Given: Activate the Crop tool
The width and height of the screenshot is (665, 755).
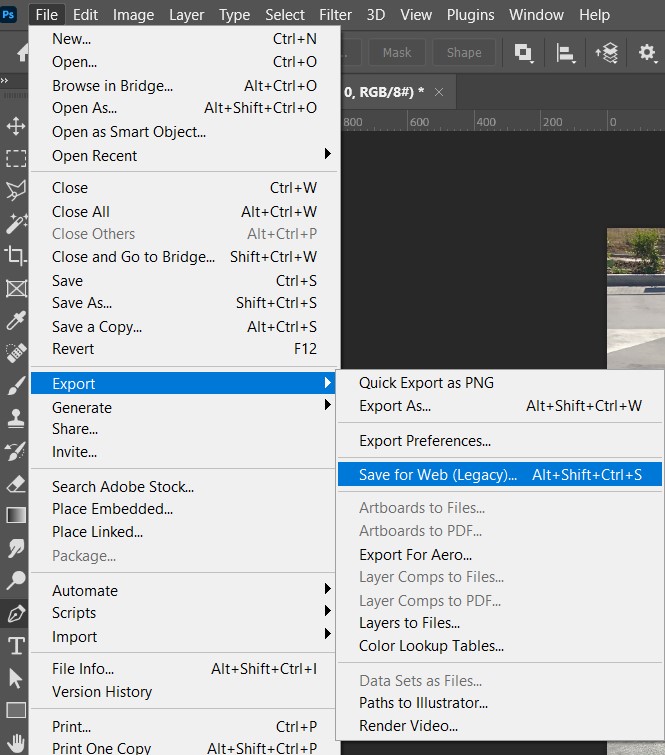Looking at the screenshot, I should [x=15, y=255].
